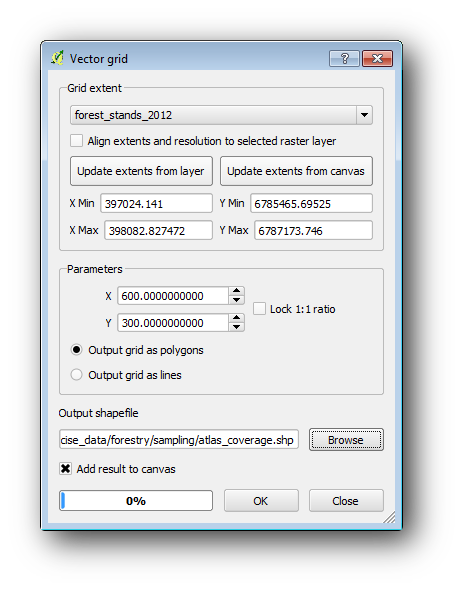The width and height of the screenshot is (463, 591).
Task: Click Update extents from layer button
Action: pyautogui.click(x=141, y=171)
